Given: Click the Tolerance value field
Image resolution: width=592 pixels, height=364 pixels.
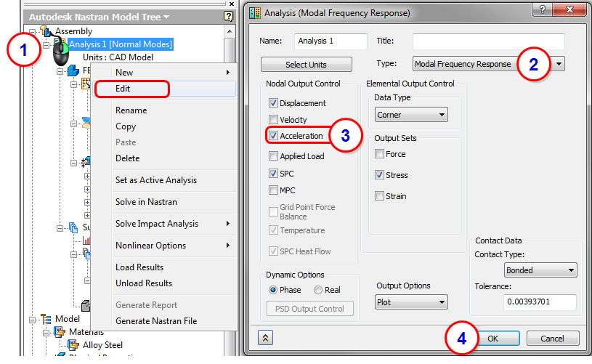Looking at the screenshot, I should pos(540,302).
